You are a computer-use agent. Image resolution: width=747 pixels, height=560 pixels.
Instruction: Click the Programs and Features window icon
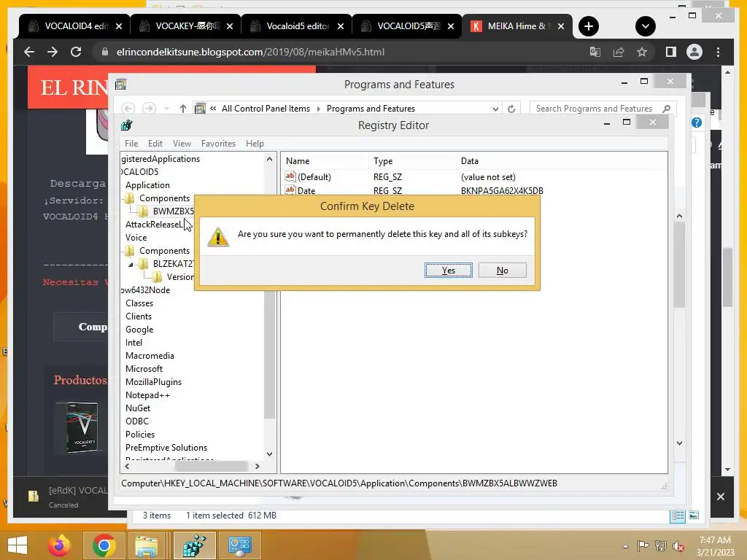coord(121,85)
